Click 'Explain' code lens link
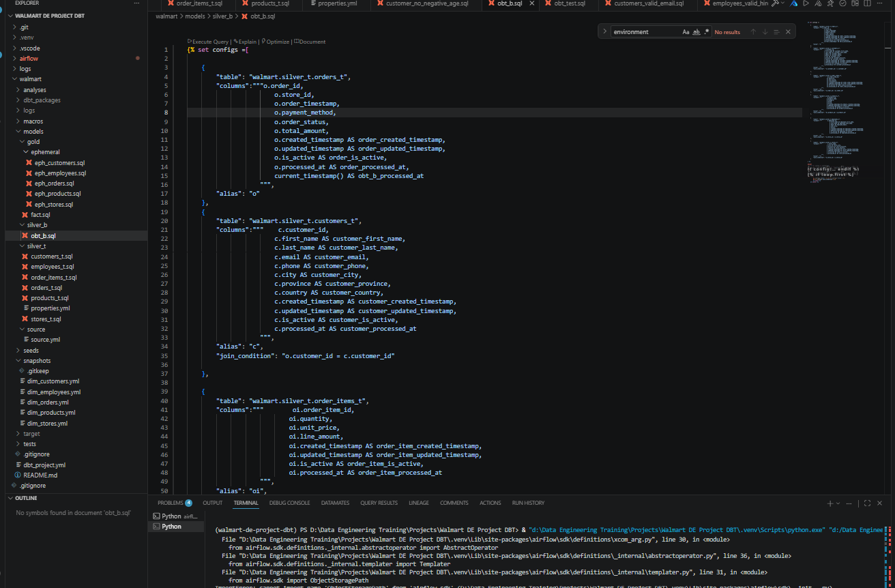This screenshot has width=895, height=588. [246, 42]
